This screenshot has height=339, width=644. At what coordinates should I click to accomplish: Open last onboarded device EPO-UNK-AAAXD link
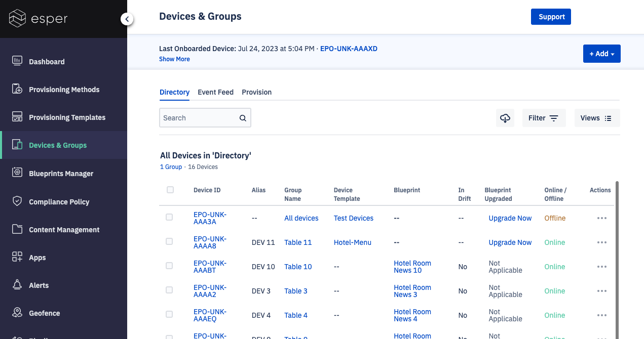(349, 49)
